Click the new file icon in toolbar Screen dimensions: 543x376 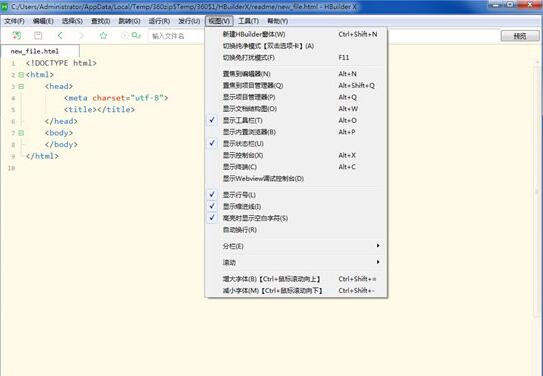coord(16,35)
